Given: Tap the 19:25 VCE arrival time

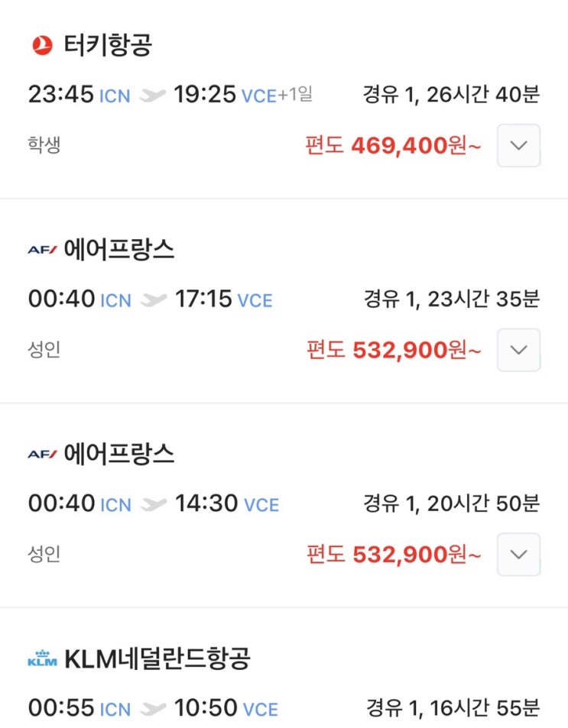Looking at the screenshot, I should tap(222, 95).
